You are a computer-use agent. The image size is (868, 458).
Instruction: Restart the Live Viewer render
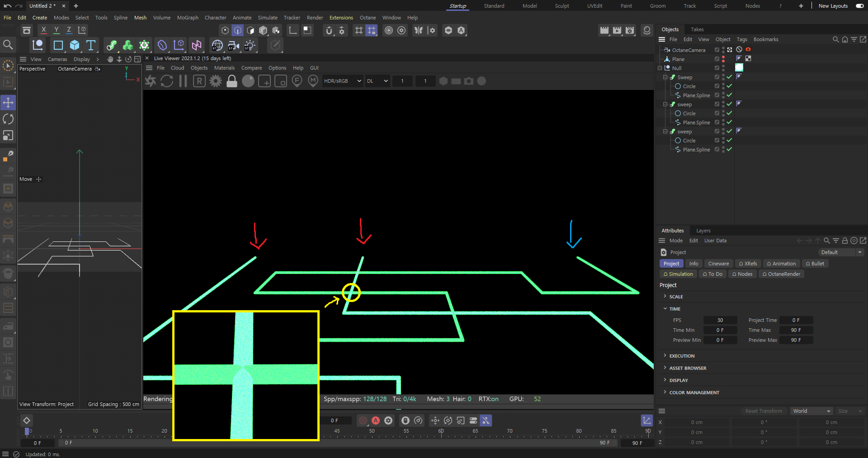pyautogui.click(x=167, y=81)
